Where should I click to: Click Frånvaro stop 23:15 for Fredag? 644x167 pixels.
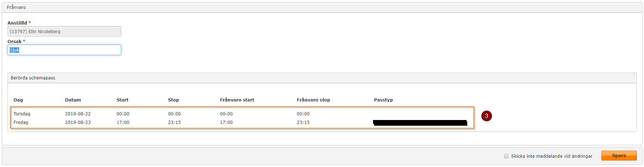click(x=303, y=122)
